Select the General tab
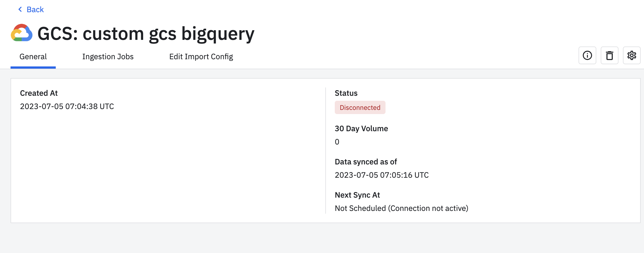Screen dimensions: 644x253 coord(33,56)
